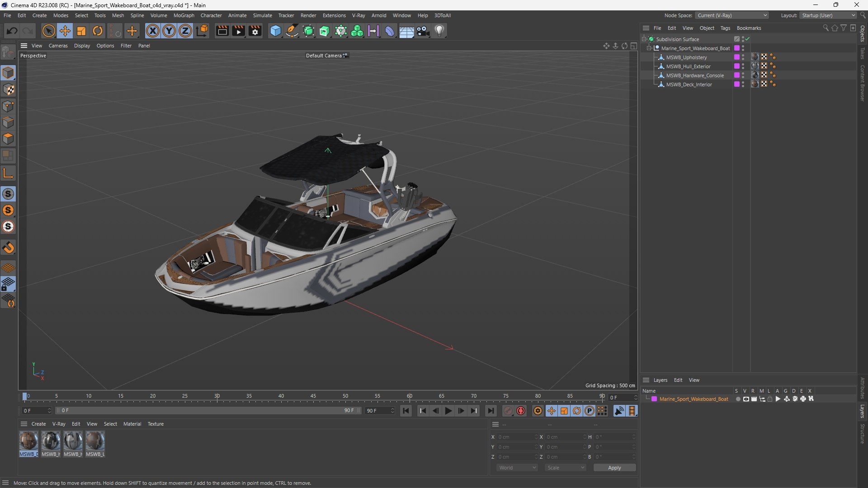Toggle Subdivision Surface enable checkmark

click(748, 39)
